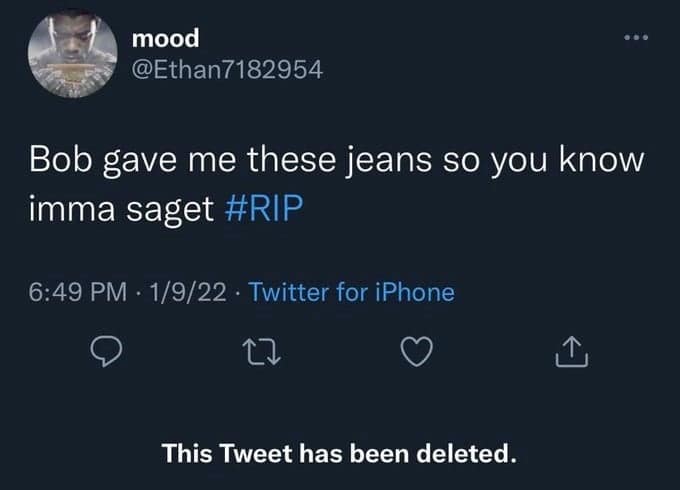Click the word "Bob" in the tweet
680x490 pixels.
(x=59, y=162)
